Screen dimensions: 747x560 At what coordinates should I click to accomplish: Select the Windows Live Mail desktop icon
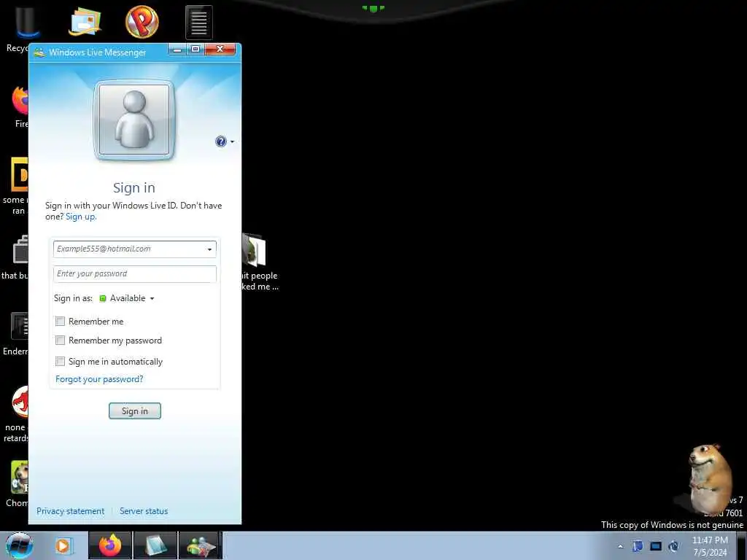coord(85,22)
